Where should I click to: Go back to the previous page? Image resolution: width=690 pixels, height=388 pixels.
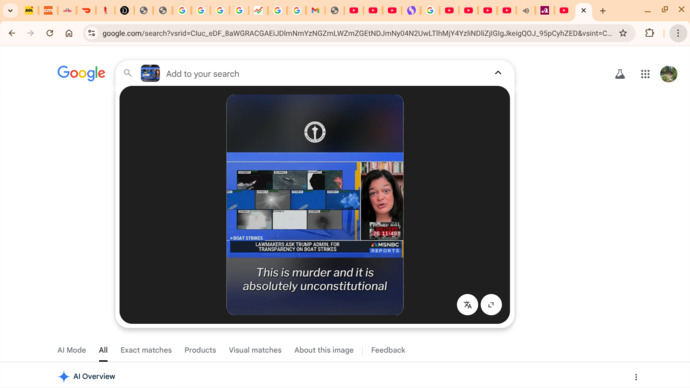12,33
